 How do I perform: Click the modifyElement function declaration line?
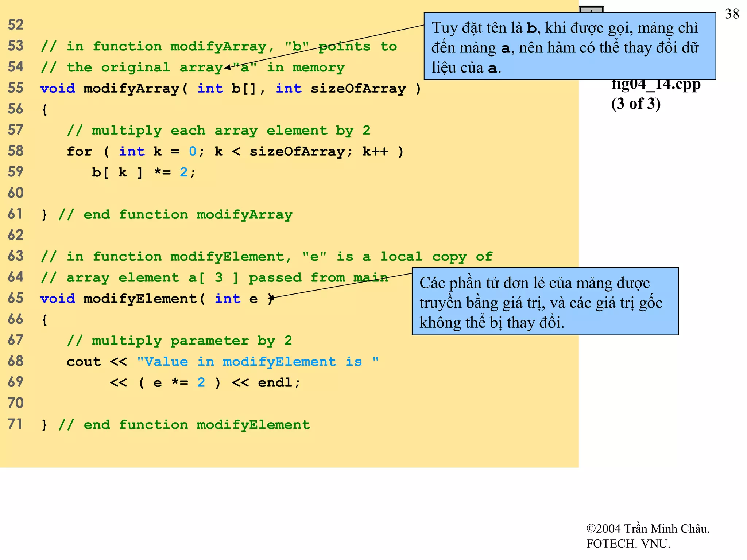tap(157, 299)
